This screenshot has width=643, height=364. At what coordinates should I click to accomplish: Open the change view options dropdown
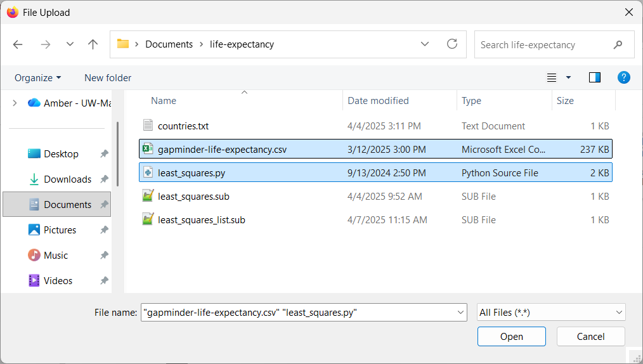[568, 77]
